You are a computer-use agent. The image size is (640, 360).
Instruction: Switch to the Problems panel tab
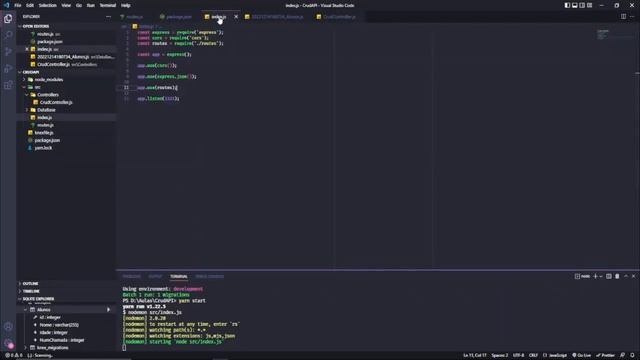(x=131, y=276)
